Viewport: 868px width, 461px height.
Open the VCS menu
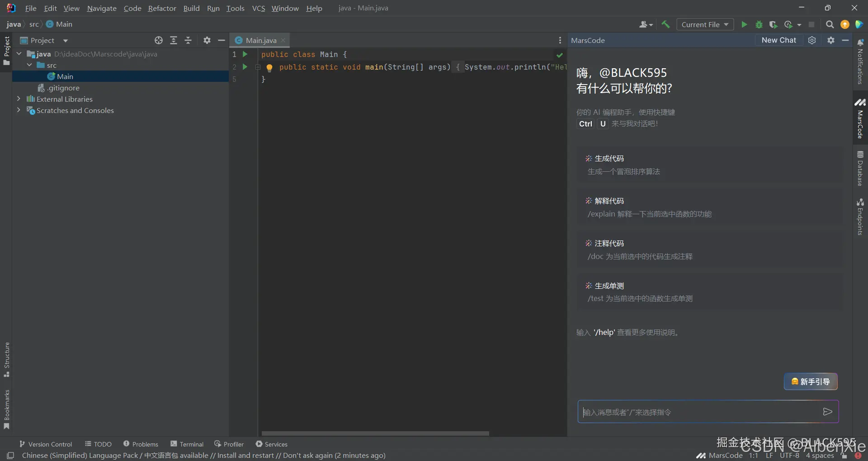point(259,8)
